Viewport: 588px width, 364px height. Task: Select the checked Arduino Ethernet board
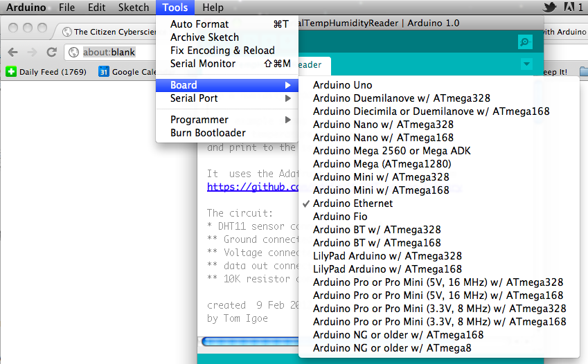pyautogui.click(x=439, y=203)
